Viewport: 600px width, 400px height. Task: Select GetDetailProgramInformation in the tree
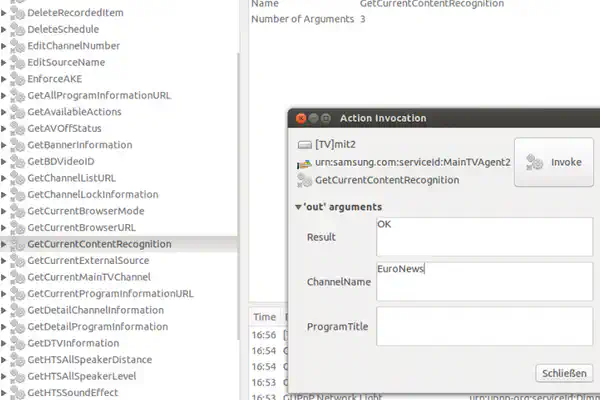97,327
